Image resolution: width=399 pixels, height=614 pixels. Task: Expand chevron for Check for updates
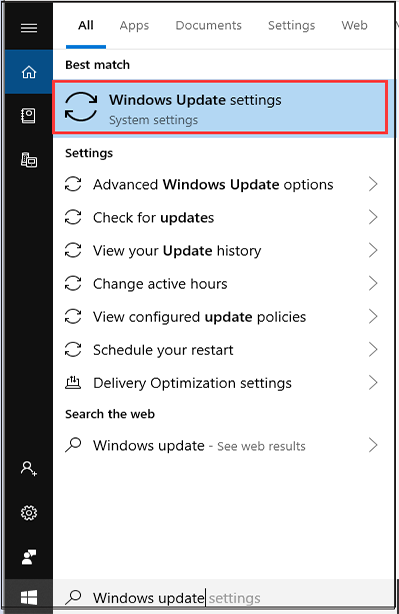[x=373, y=217]
